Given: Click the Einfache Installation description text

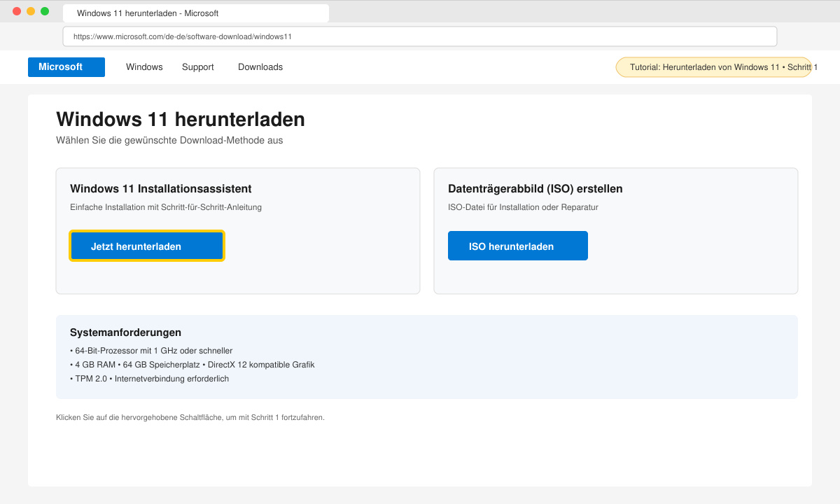Looking at the screenshot, I should pos(166,207).
